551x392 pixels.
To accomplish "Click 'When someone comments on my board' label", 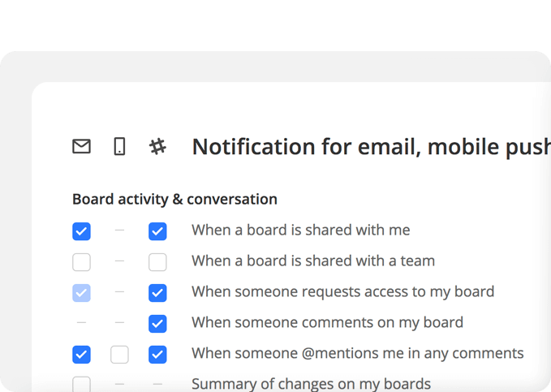I will [x=328, y=323].
